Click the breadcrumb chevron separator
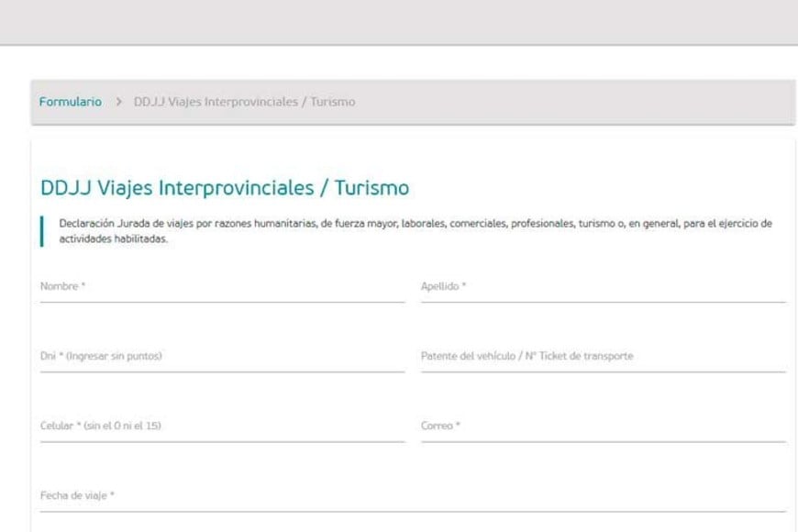 [x=119, y=102]
